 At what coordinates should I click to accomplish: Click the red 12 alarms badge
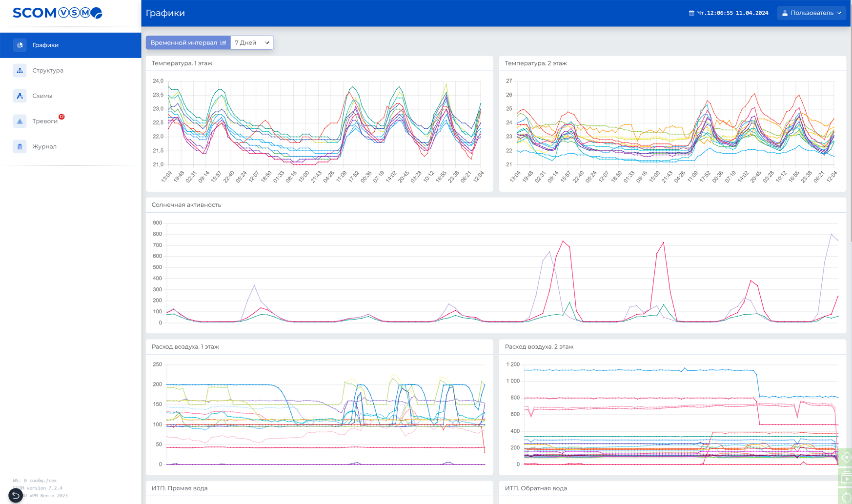click(x=61, y=117)
